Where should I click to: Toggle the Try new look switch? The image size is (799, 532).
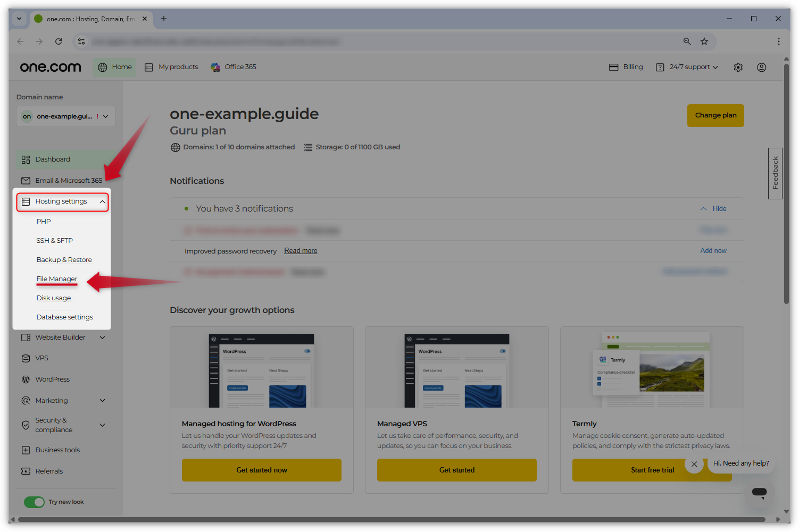pos(34,502)
